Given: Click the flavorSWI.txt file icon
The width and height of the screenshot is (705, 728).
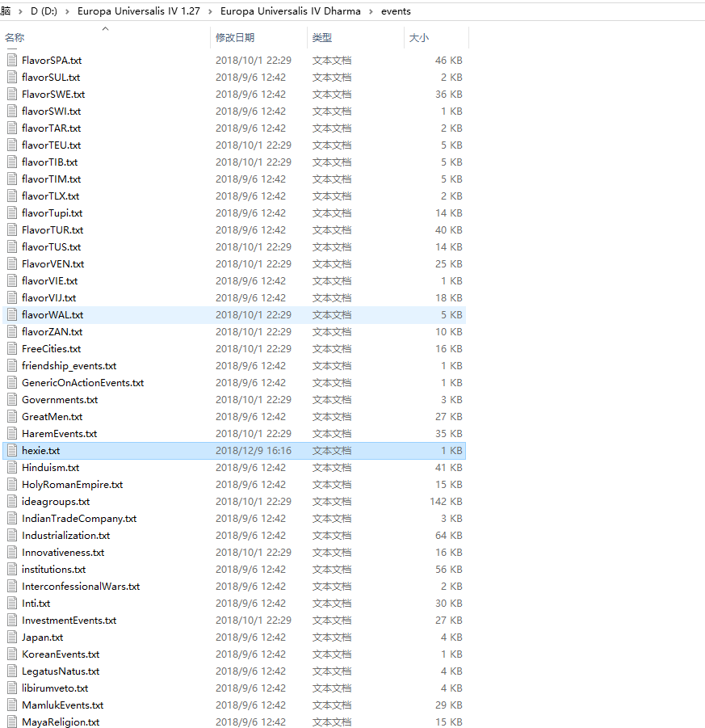Looking at the screenshot, I should tap(12, 111).
